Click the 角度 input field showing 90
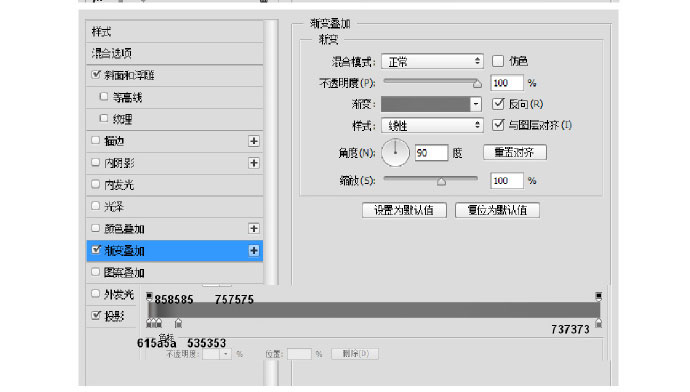The width and height of the screenshot is (690, 392). [x=431, y=153]
